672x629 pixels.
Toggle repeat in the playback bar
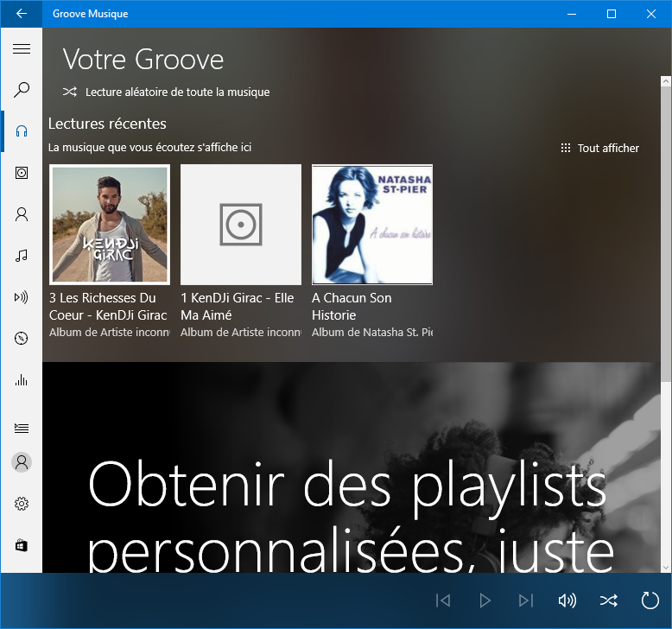(x=650, y=600)
